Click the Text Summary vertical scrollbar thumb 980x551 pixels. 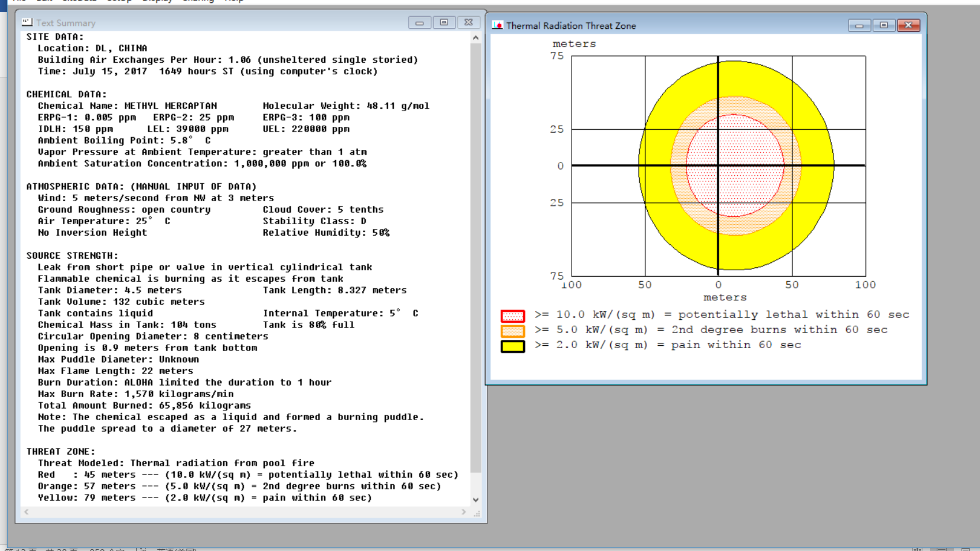click(x=475, y=258)
